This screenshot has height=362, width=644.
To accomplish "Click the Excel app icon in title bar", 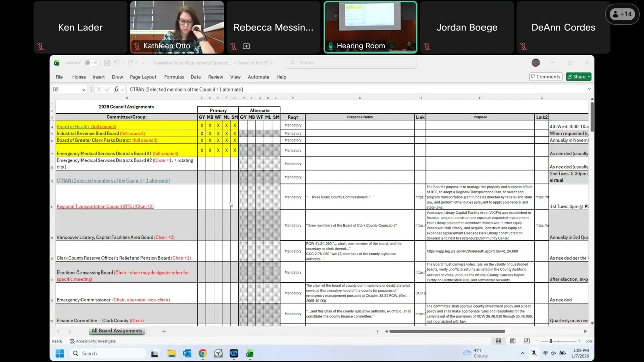I will [56, 63].
